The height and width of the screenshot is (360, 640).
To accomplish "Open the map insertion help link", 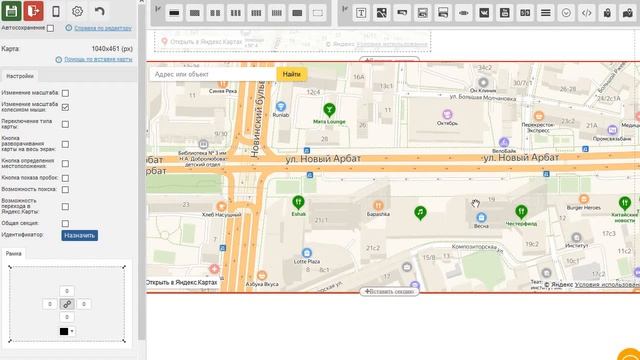I will pos(98,60).
